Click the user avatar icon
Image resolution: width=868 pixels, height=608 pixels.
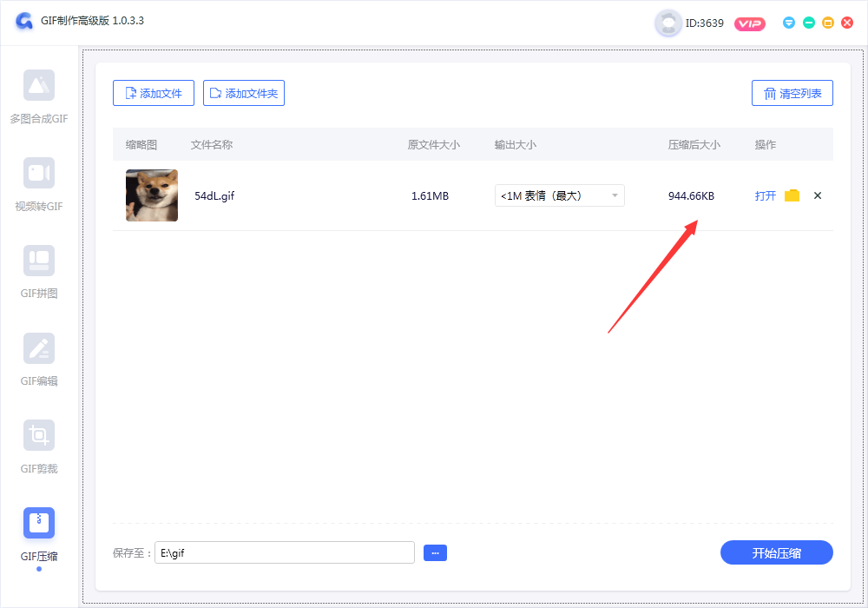click(x=667, y=23)
